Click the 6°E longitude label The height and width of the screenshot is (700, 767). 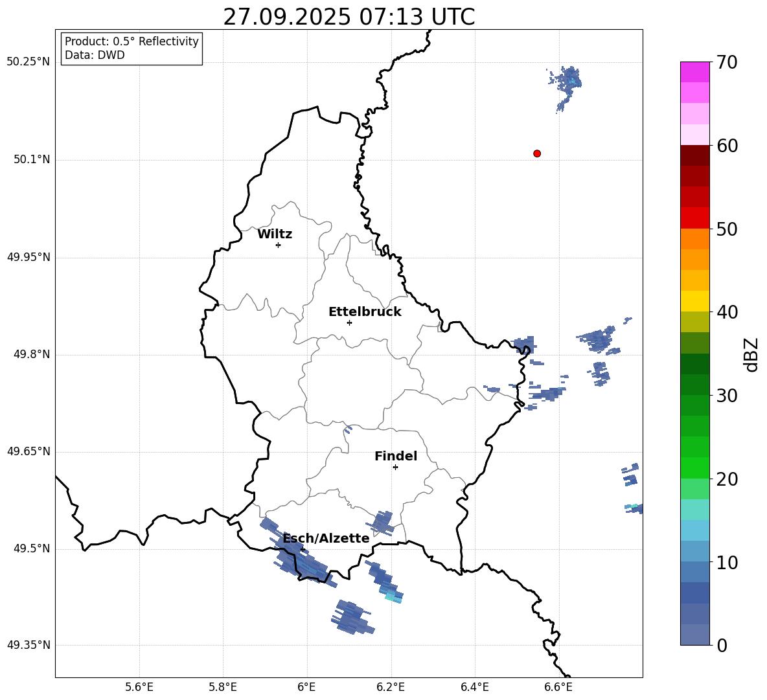[306, 687]
